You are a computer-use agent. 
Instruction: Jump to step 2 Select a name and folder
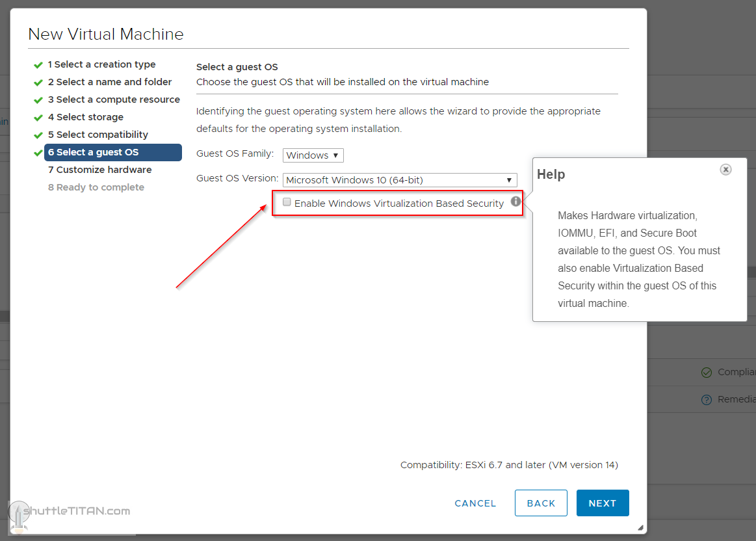tap(109, 82)
